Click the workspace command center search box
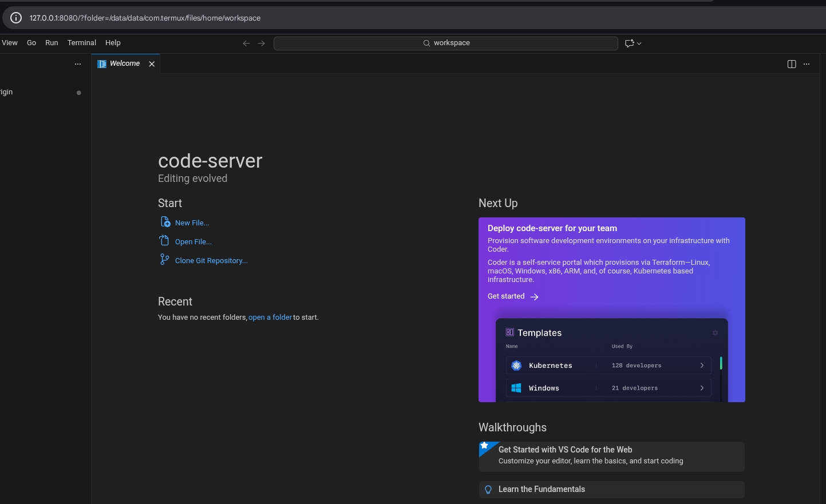 [x=446, y=43]
